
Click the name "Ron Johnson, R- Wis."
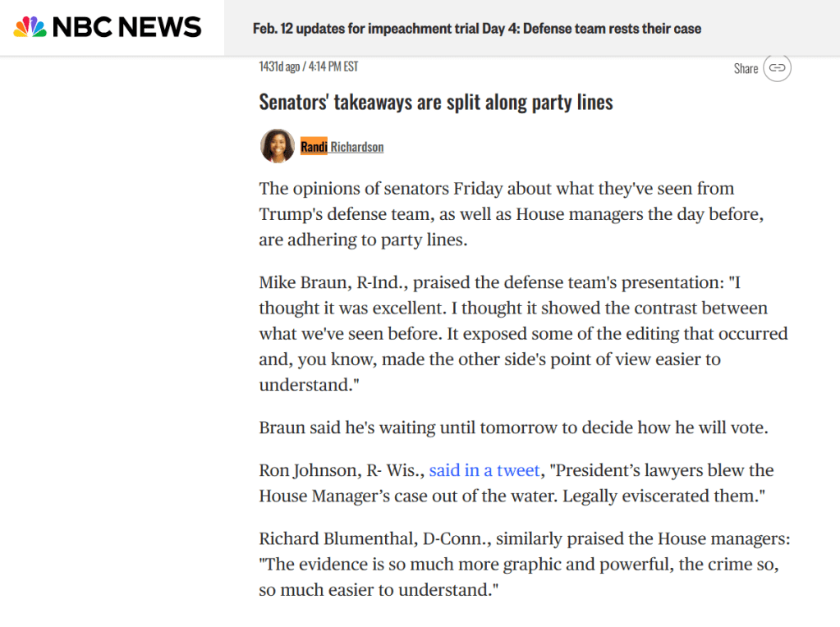[x=340, y=470]
